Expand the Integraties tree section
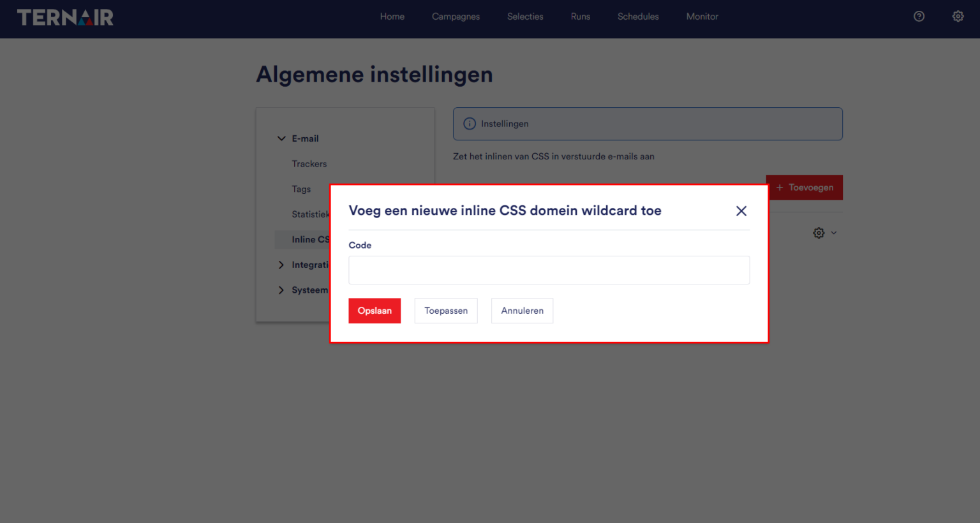Image resolution: width=980 pixels, height=523 pixels. click(281, 265)
